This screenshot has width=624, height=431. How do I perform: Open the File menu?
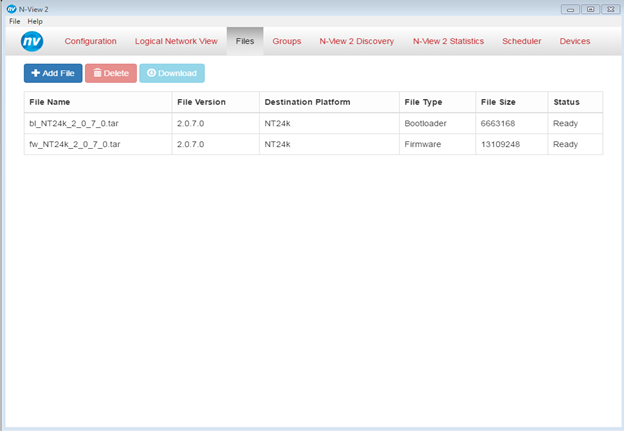click(x=15, y=21)
